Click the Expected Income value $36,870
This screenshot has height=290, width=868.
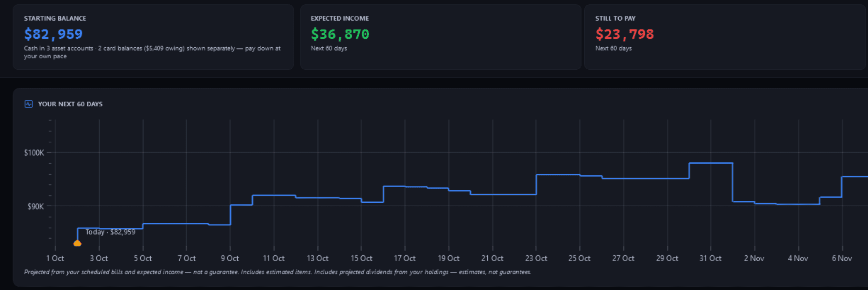[340, 34]
